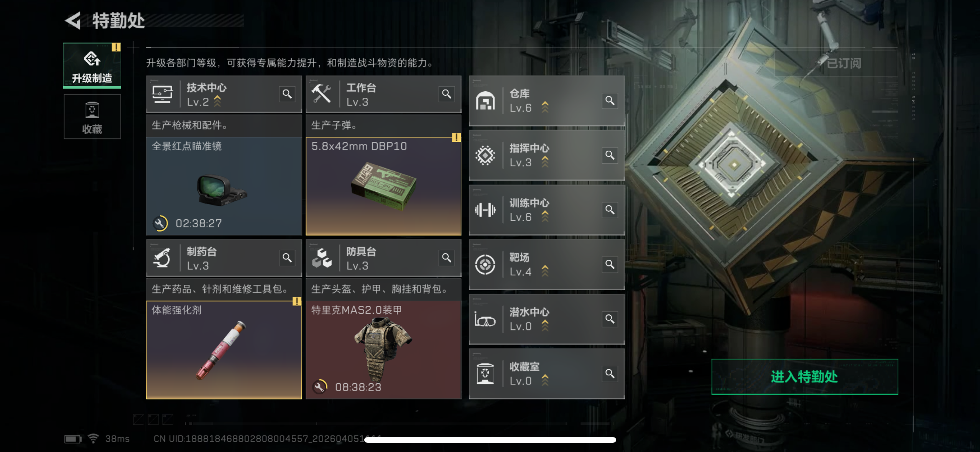Select the 体能强化剂 item card
This screenshot has height=452, width=980.
[x=224, y=350]
